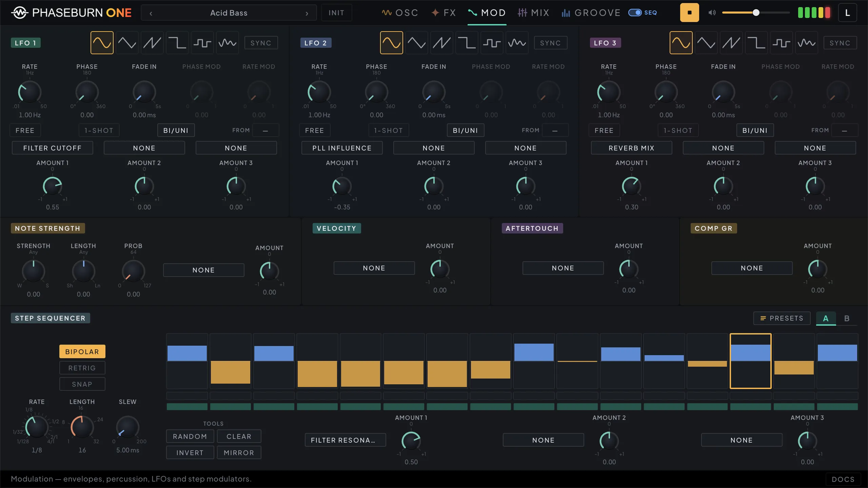Screen dimensions: 868x488
Task: Click the highlighted sequencer step bar
Action: click(751, 361)
